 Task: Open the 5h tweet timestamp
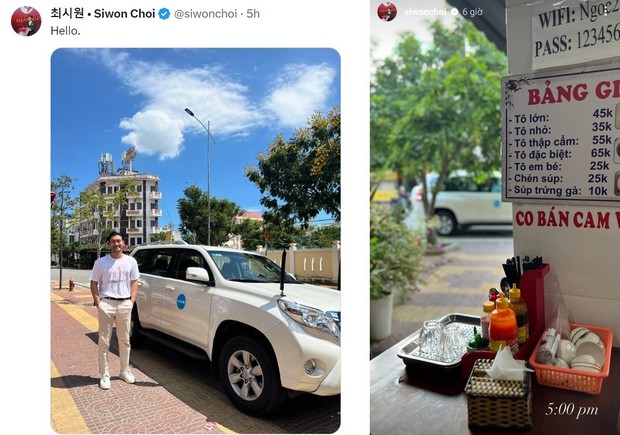[x=253, y=14]
